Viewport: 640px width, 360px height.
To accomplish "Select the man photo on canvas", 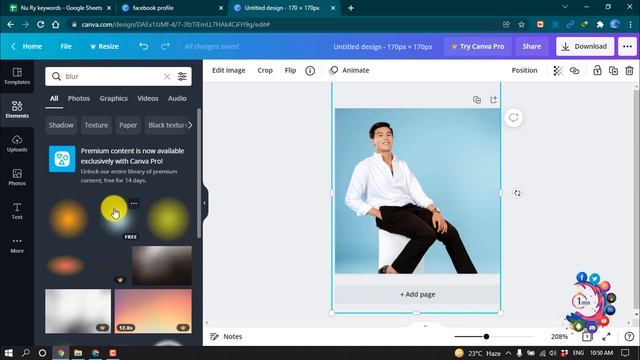I will [x=417, y=191].
